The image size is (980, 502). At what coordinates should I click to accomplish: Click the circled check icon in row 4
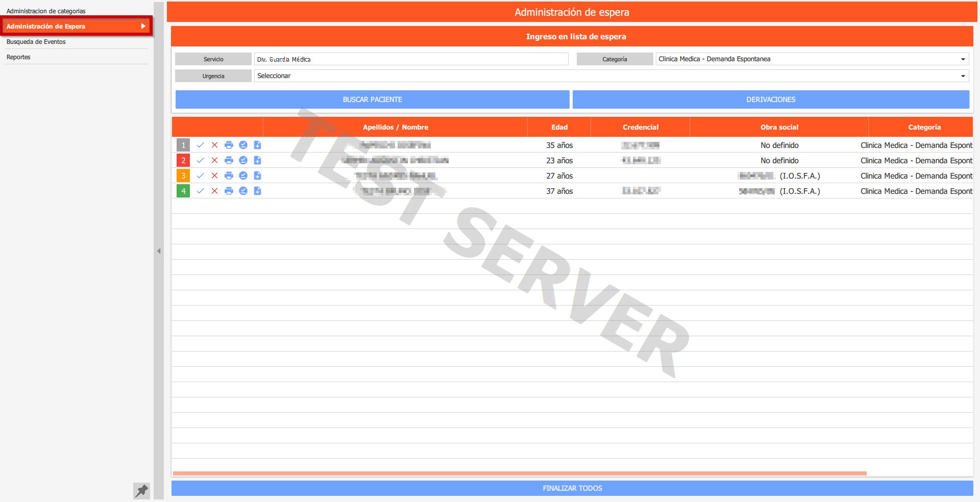(x=243, y=191)
